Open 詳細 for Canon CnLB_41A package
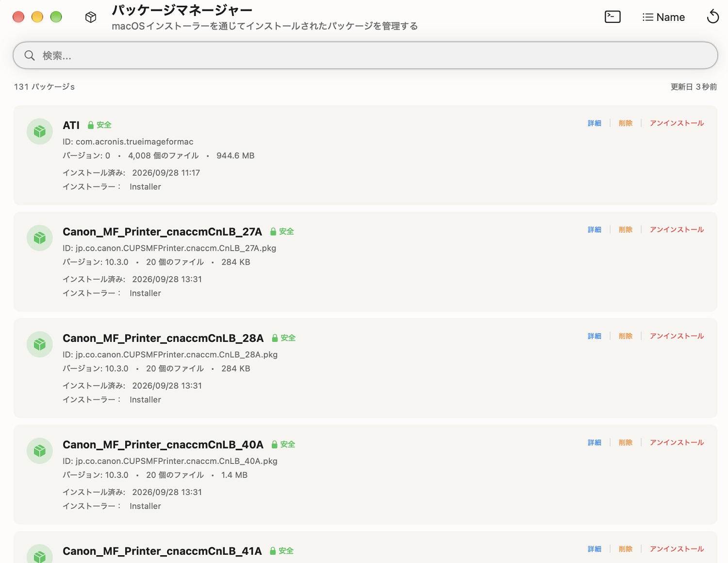Screen dimensions: 728x563 (x=595, y=548)
